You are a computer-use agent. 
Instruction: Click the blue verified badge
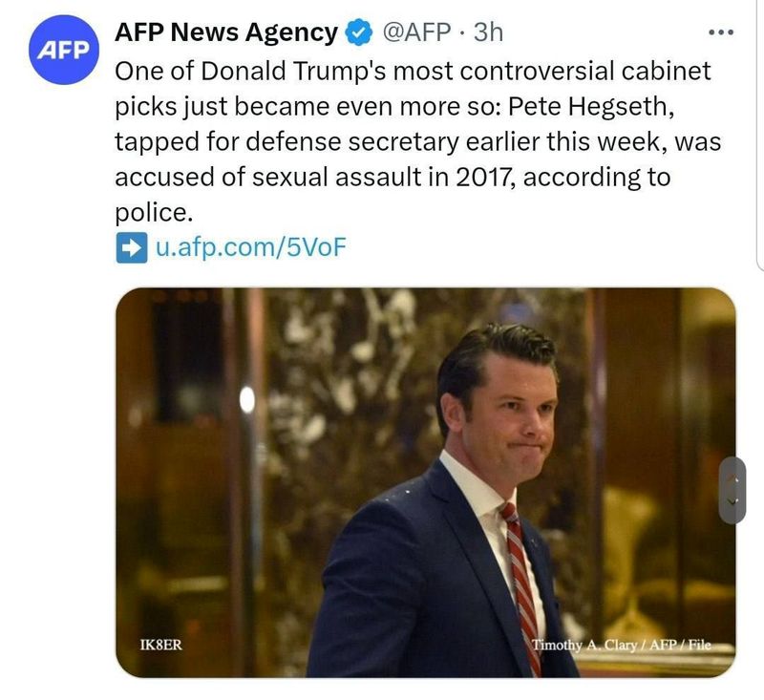(359, 32)
